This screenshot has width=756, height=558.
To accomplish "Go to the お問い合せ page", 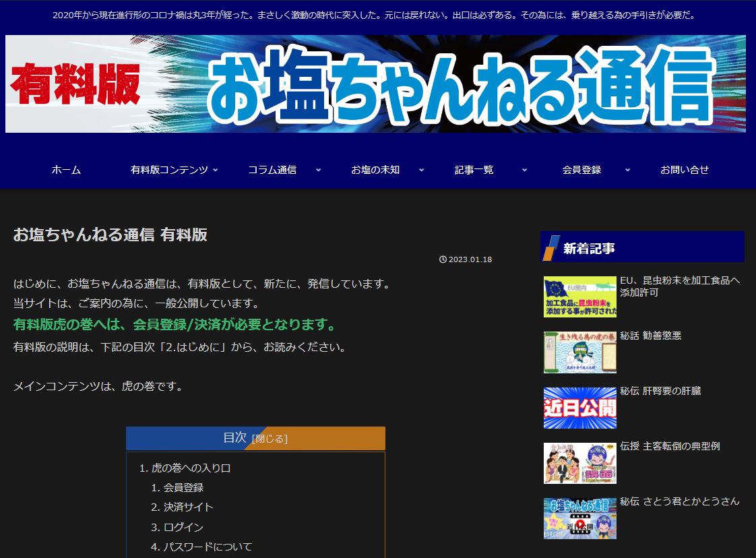I will click(684, 170).
